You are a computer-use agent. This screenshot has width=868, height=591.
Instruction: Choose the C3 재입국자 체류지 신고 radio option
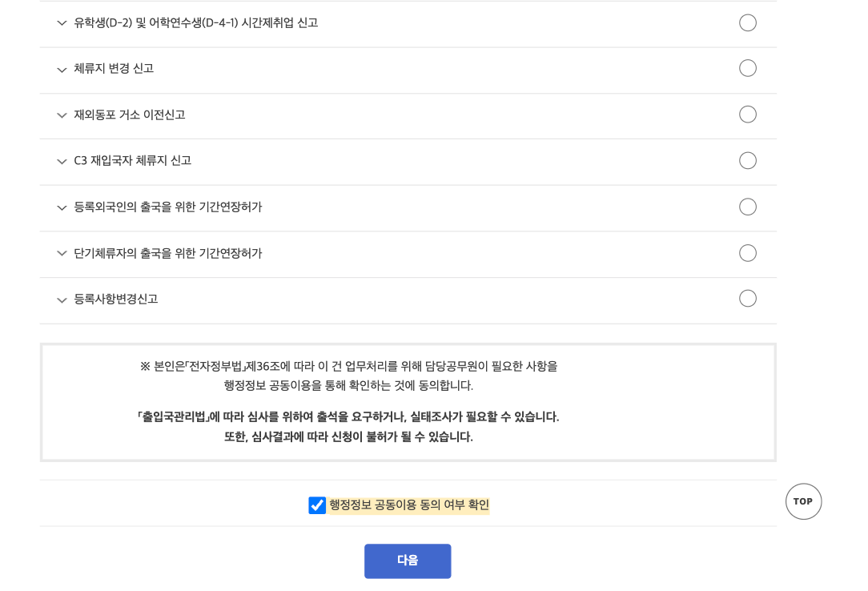[747, 160]
